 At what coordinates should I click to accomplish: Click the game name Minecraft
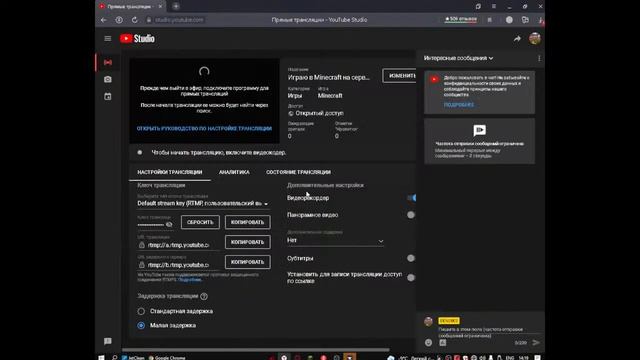[x=330, y=96]
